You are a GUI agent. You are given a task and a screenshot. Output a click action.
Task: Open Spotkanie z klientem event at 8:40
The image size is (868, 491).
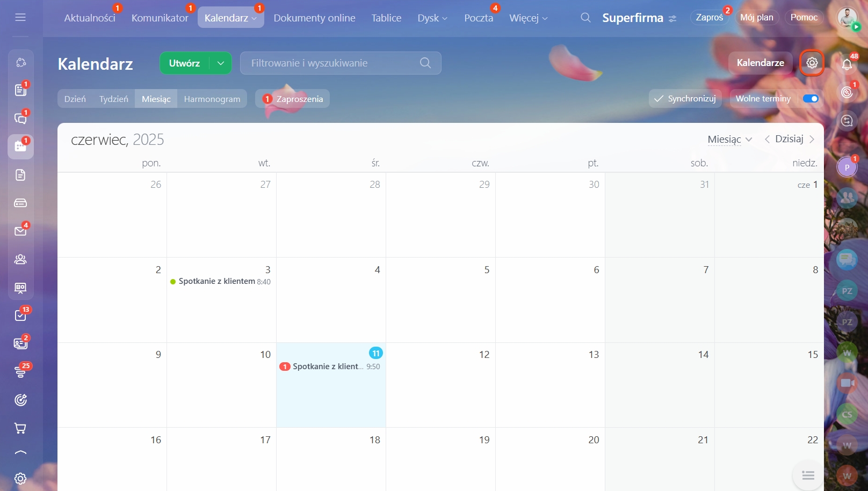[x=220, y=281]
